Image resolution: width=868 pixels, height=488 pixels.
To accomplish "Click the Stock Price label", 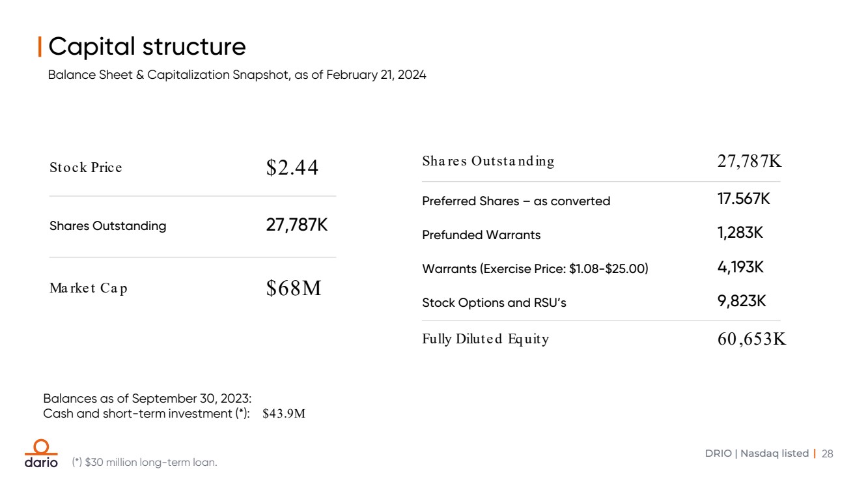I will [85, 168].
